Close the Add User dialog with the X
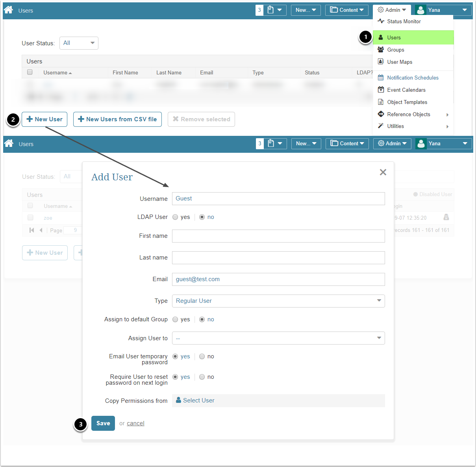 (383, 172)
